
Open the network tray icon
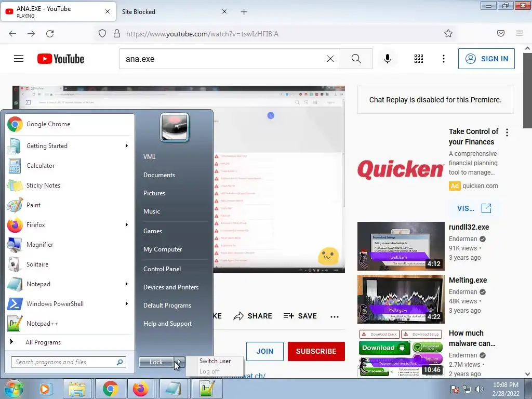coord(467,389)
